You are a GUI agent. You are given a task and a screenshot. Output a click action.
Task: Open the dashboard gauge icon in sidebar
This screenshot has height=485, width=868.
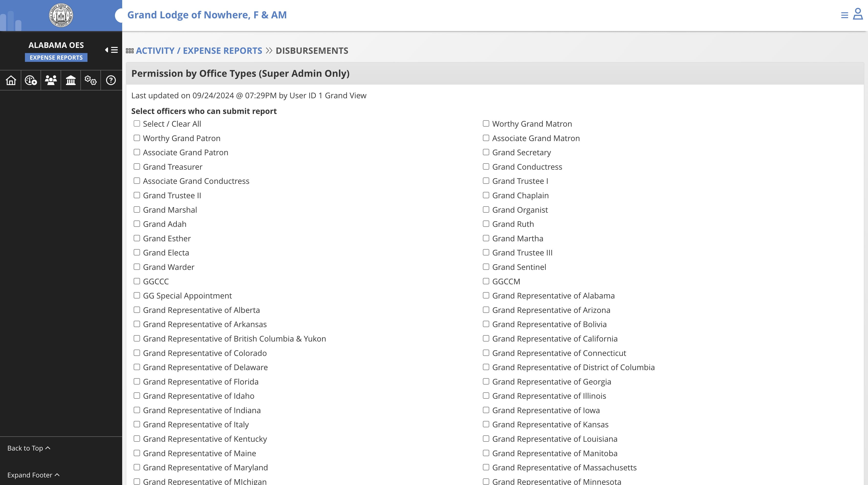pos(31,80)
